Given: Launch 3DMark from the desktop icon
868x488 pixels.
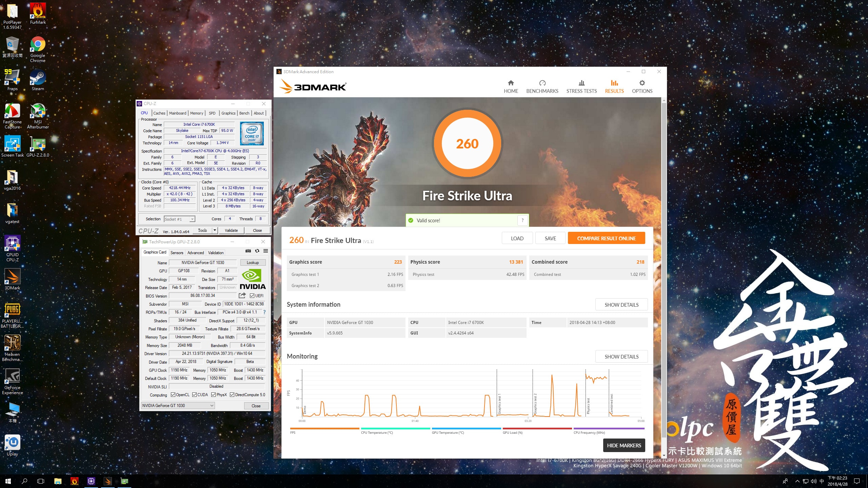Looking at the screenshot, I should [13, 279].
